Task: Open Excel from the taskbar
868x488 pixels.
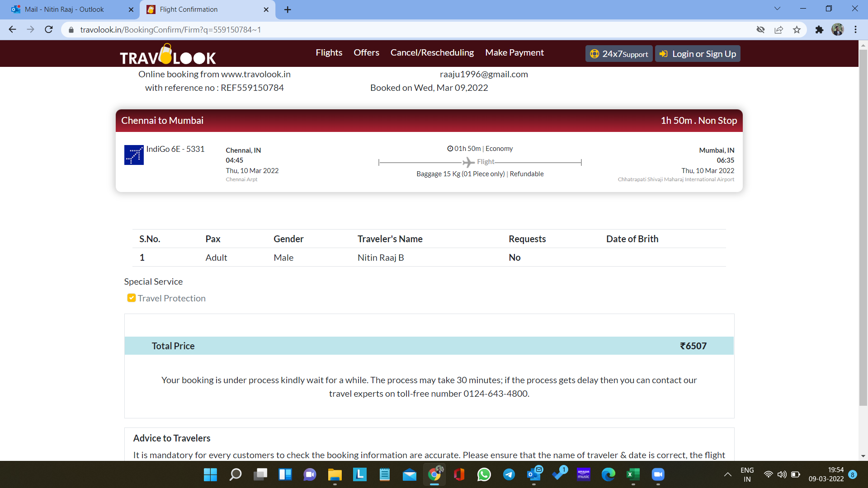Action: point(633,474)
